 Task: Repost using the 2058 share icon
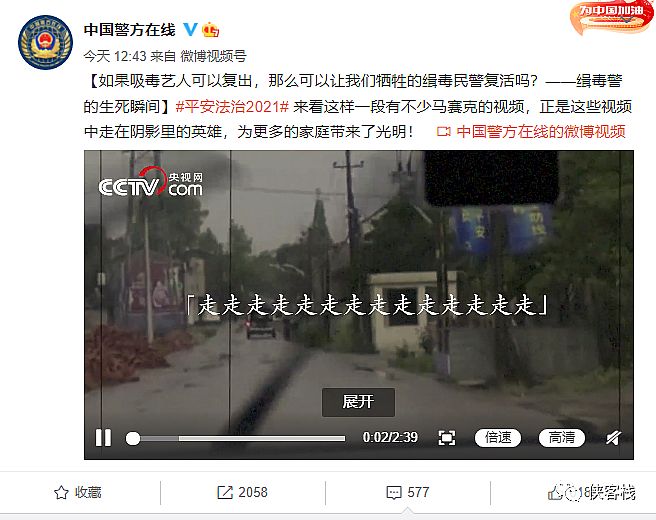242,492
